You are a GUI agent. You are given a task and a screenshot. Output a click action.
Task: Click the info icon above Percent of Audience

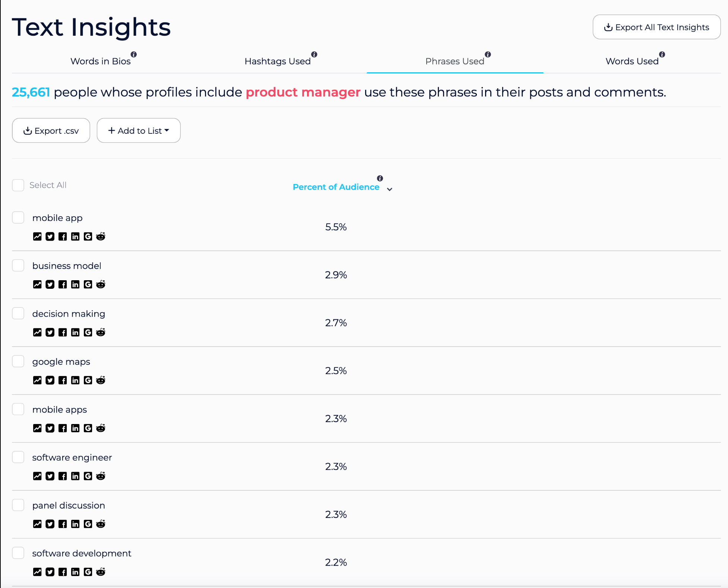[380, 178]
